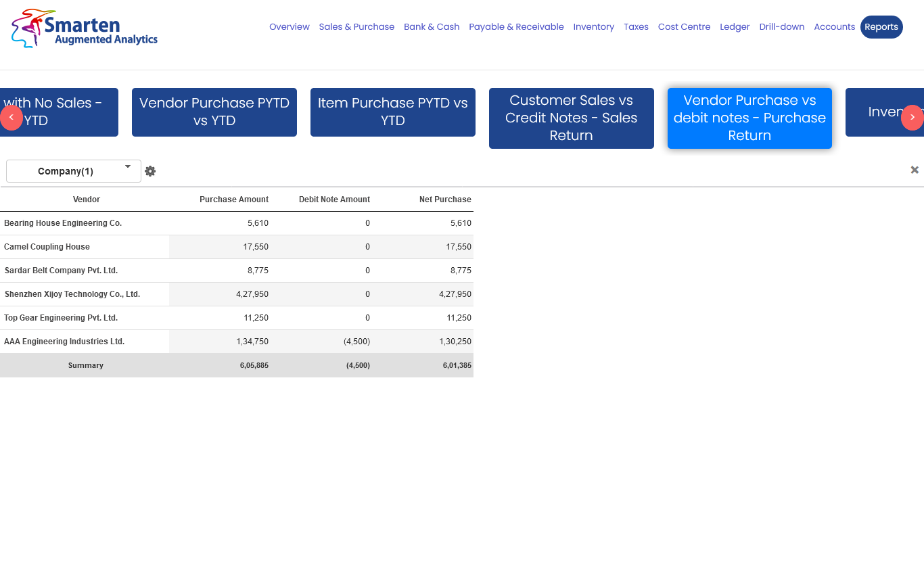Select the Reports tab
924x583 pixels.
pyautogui.click(x=881, y=27)
